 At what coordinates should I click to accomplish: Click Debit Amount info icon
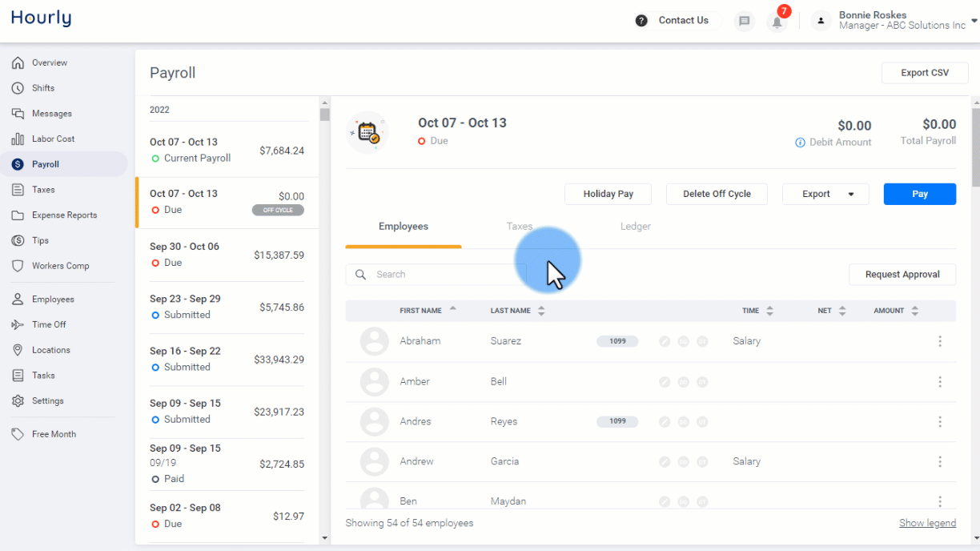[x=800, y=143]
